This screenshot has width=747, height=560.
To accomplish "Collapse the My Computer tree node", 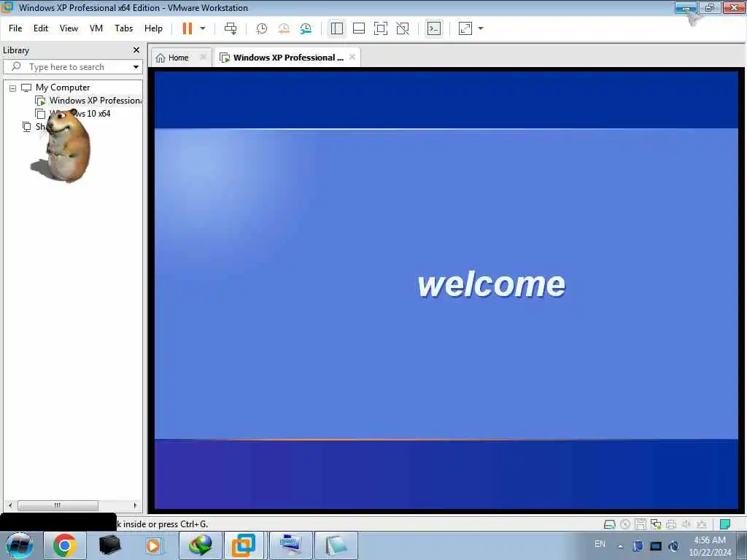I will pyautogui.click(x=13, y=88).
